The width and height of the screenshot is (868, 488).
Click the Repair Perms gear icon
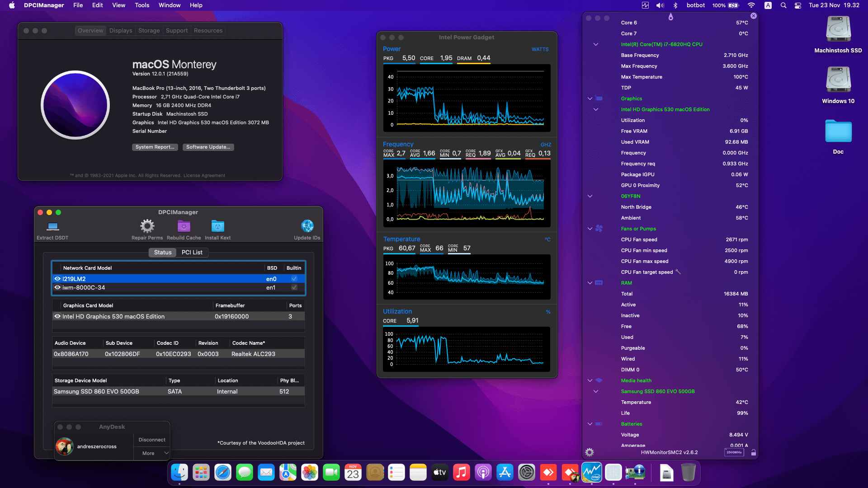click(147, 226)
